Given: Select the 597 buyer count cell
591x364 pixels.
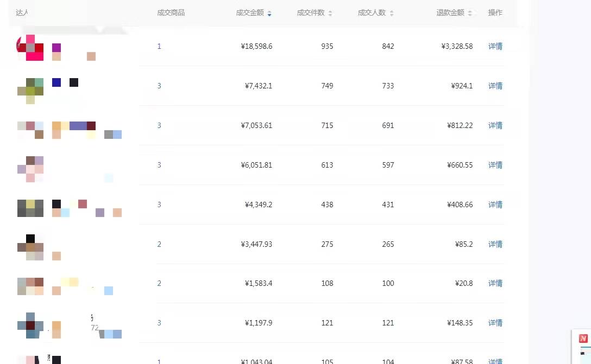Looking at the screenshot, I should click(388, 165).
